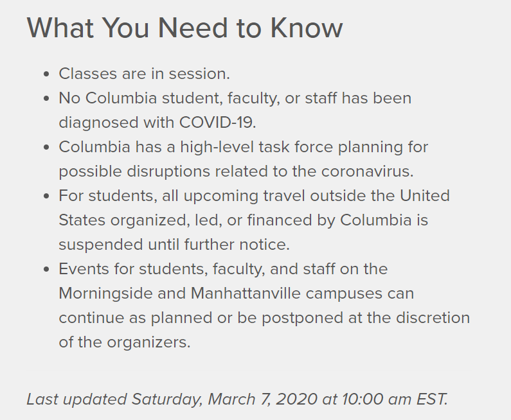Click the "suspended until further notice" text
Screen dimensions: 511x420
coord(174,245)
